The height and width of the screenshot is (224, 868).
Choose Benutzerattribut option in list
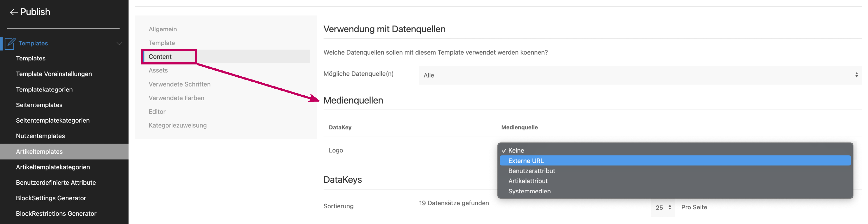531,171
